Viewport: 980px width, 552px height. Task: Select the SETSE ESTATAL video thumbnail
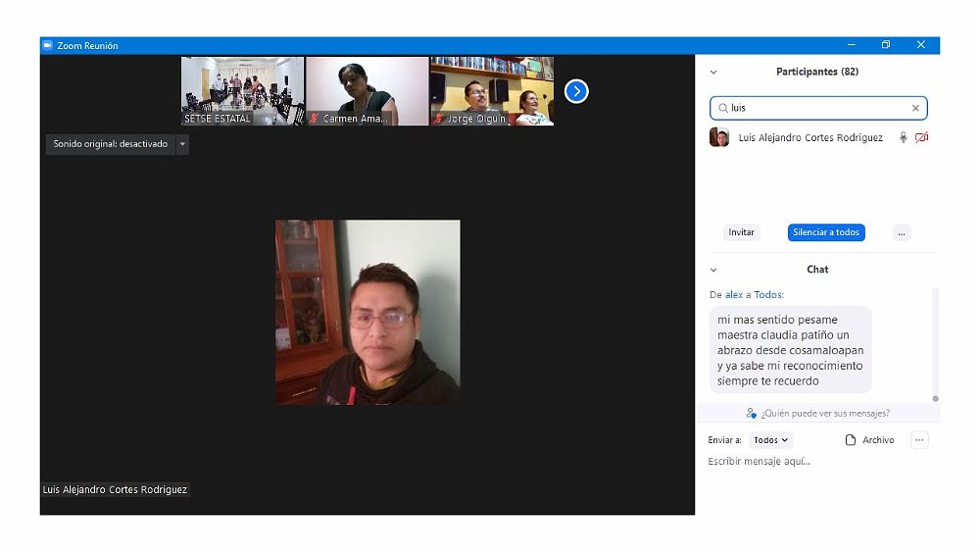pyautogui.click(x=242, y=90)
